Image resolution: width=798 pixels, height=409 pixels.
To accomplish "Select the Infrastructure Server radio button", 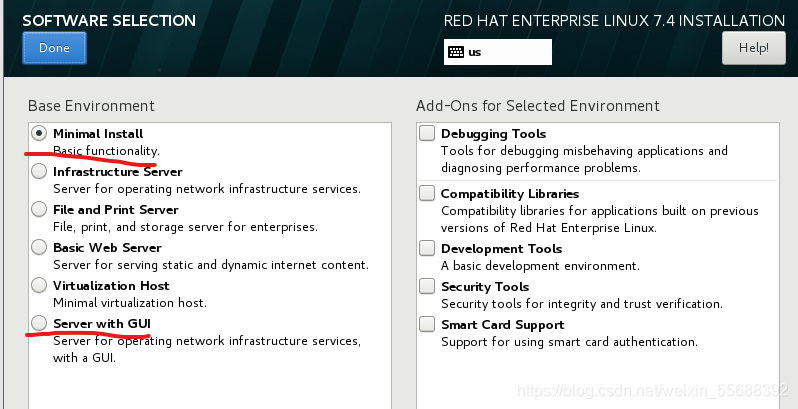I will click(x=39, y=171).
